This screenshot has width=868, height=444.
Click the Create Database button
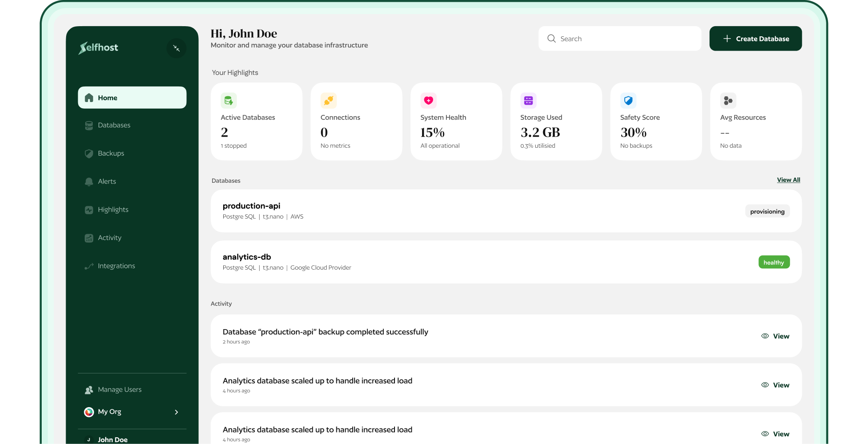tap(755, 39)
